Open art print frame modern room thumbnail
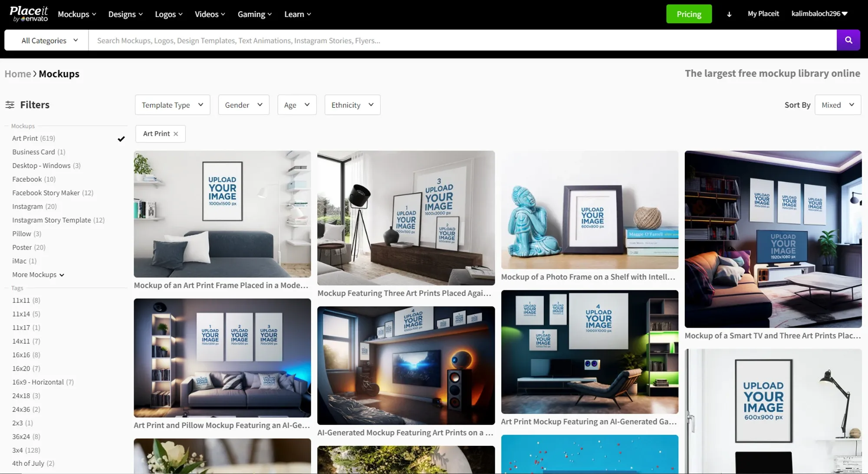This screenshot has width=868, height=474. pyautogui.click(x=222, y=214)
